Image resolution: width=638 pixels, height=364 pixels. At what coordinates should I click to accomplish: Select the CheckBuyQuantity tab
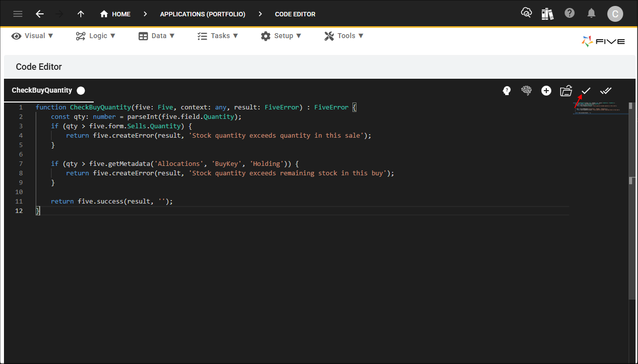point(42,90)
